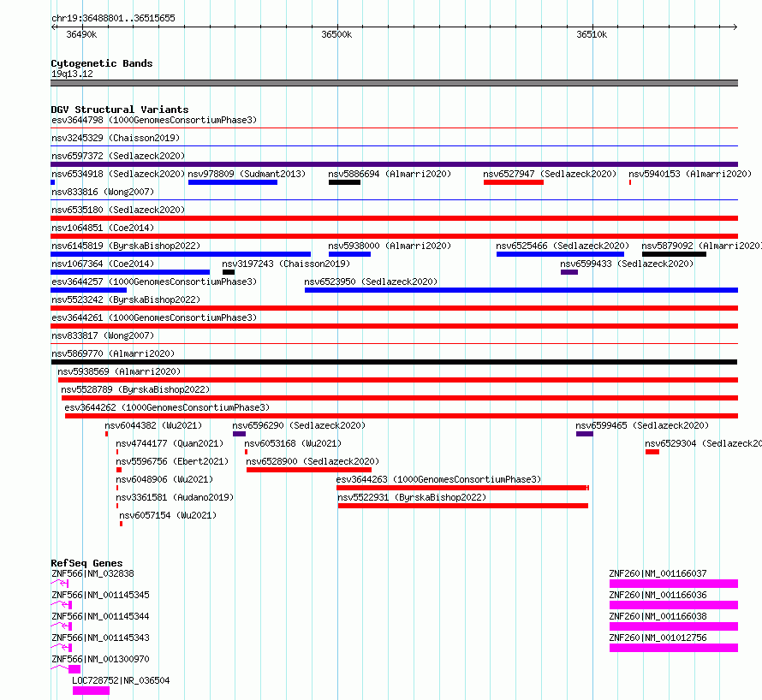Select the ZNF260|NM_001166037 gene bar
The height and width of the screenshot is (700, 762).
(x=674, y=584)
